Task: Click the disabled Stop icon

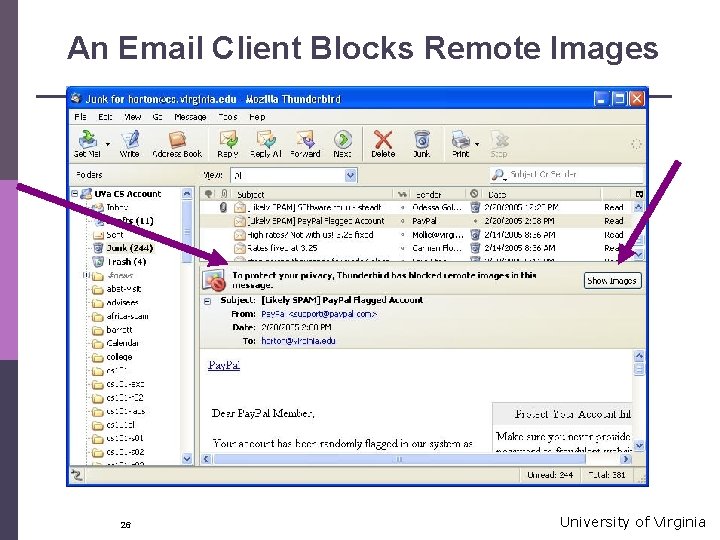Action: (499, 143)
